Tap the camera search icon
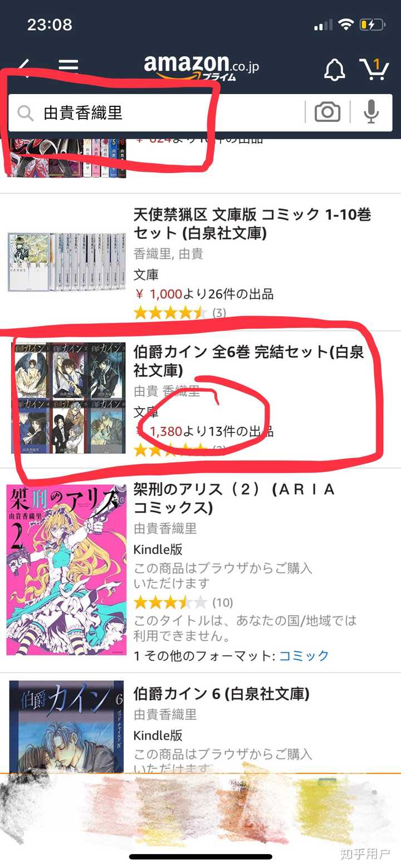 point(327,113)
